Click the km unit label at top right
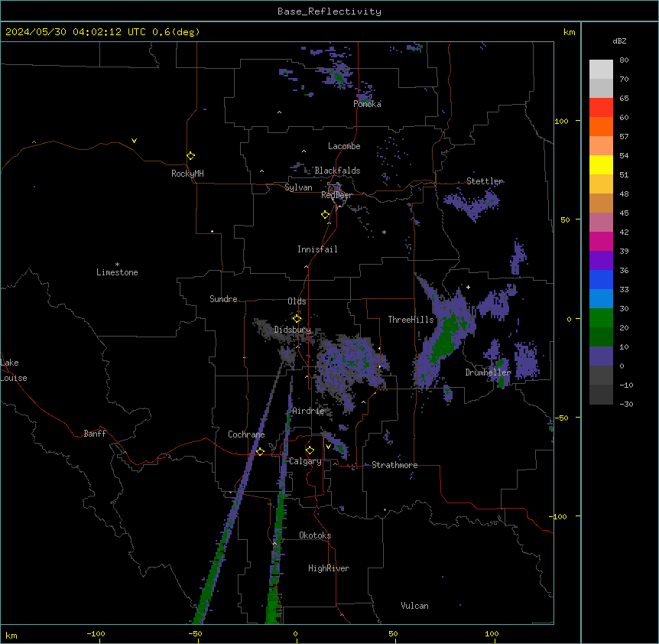659x644 pixels. click(570, 32)
